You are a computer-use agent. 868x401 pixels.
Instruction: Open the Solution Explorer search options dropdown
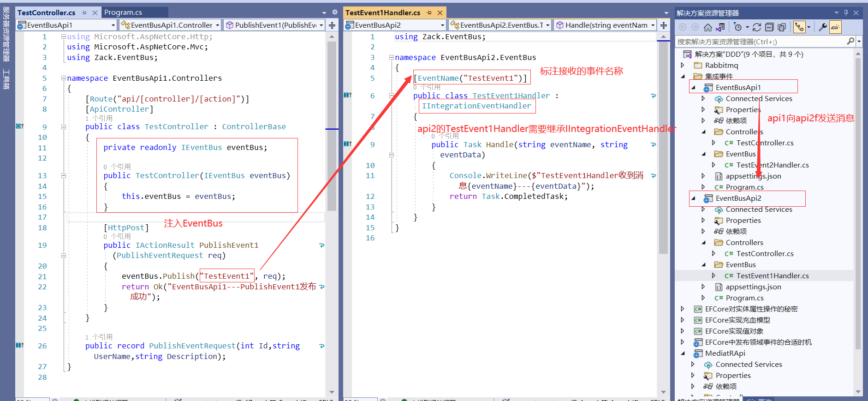(x=859, y=42)
